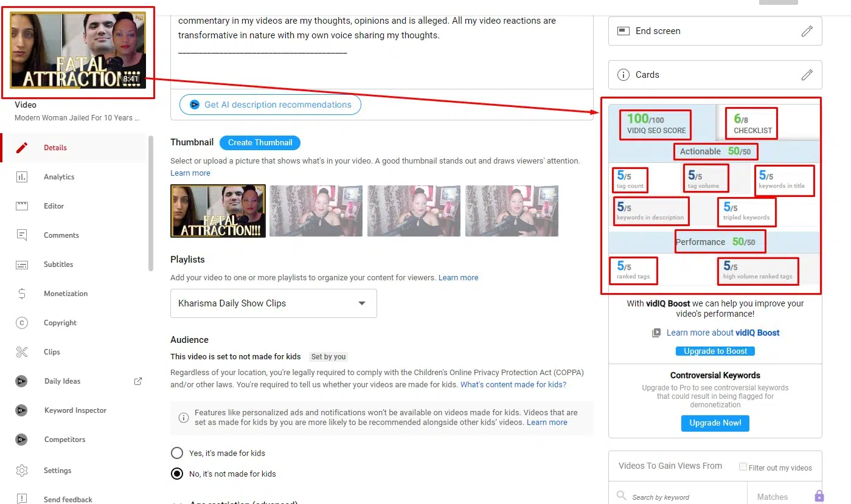Click the Copyright sidebar icon
The width and height of the screenshot is (851, 504).
point(22,323)
